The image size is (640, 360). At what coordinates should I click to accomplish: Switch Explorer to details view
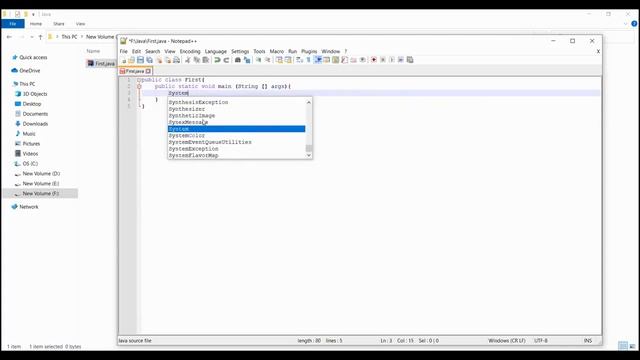coord(623,346)
